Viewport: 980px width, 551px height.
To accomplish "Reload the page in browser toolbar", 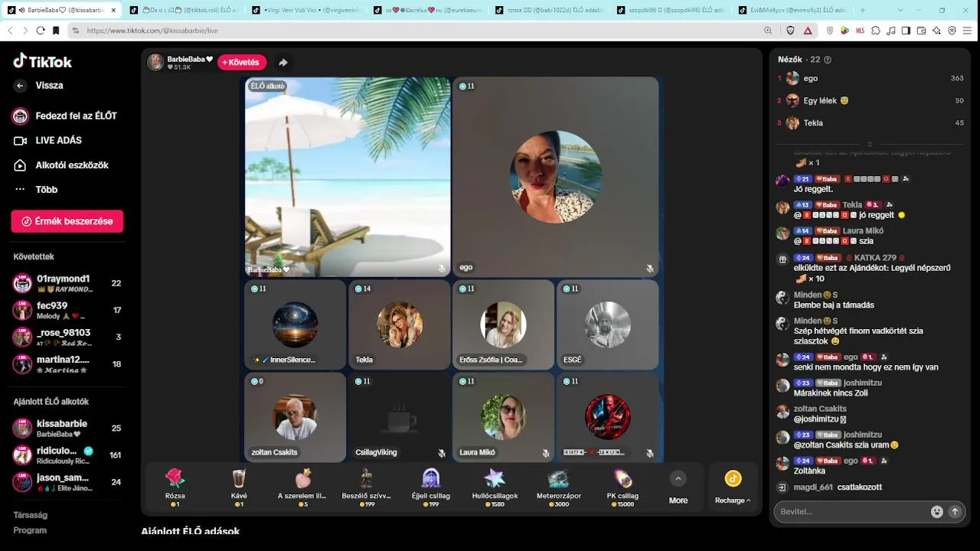I will pos(41,31).
